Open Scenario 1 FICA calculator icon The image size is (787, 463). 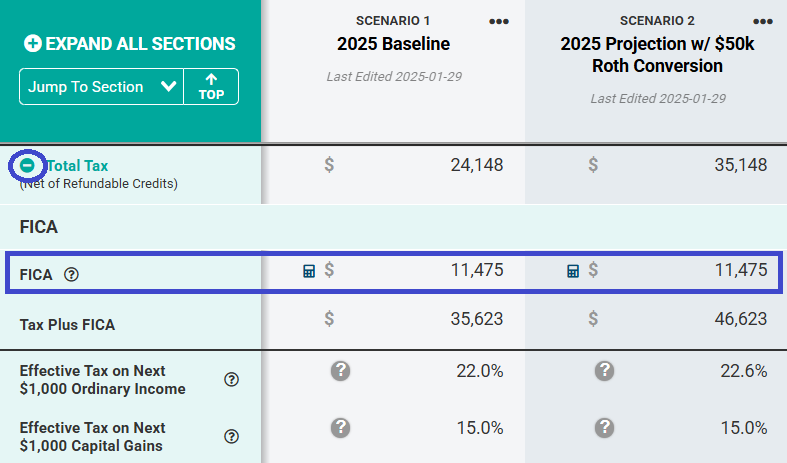(310, 270)
